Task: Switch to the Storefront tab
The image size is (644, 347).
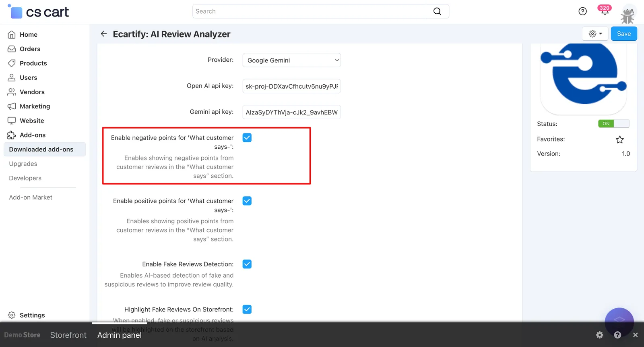Action: point(68,335)
